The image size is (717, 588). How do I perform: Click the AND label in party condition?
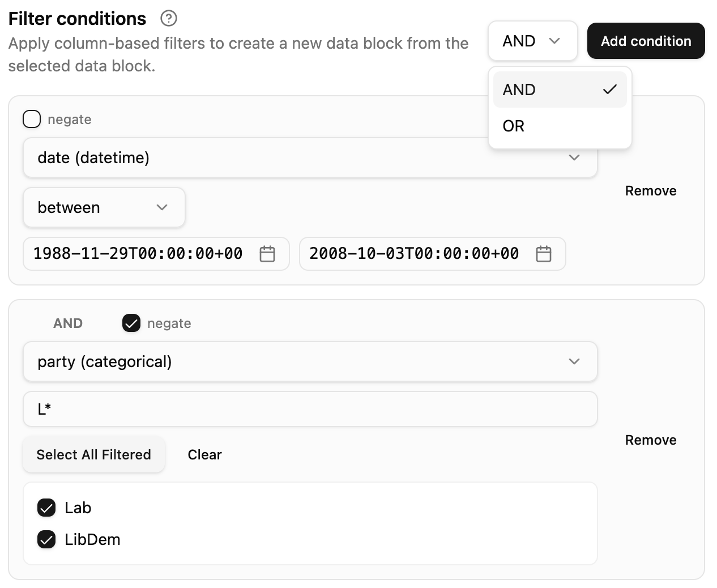[x=68, y=323]
